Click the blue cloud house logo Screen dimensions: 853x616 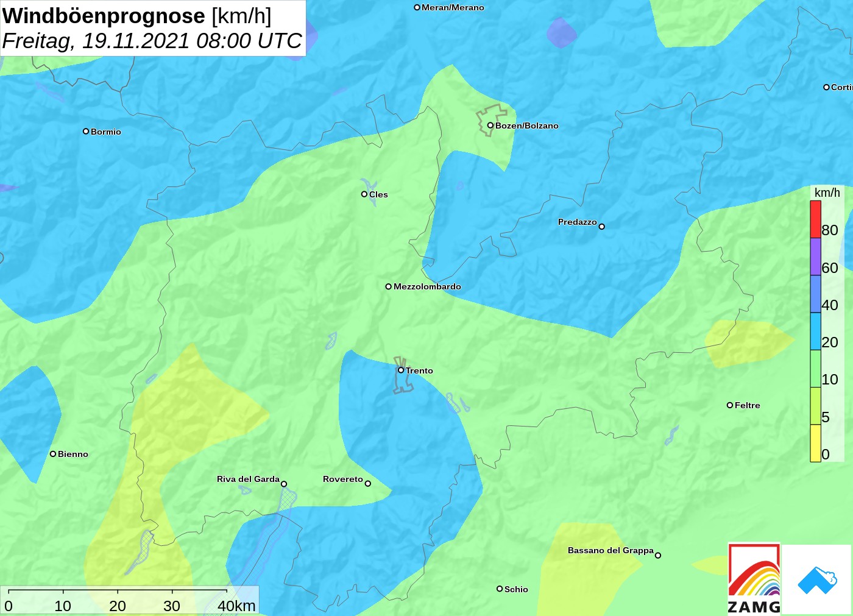(817, 581)
